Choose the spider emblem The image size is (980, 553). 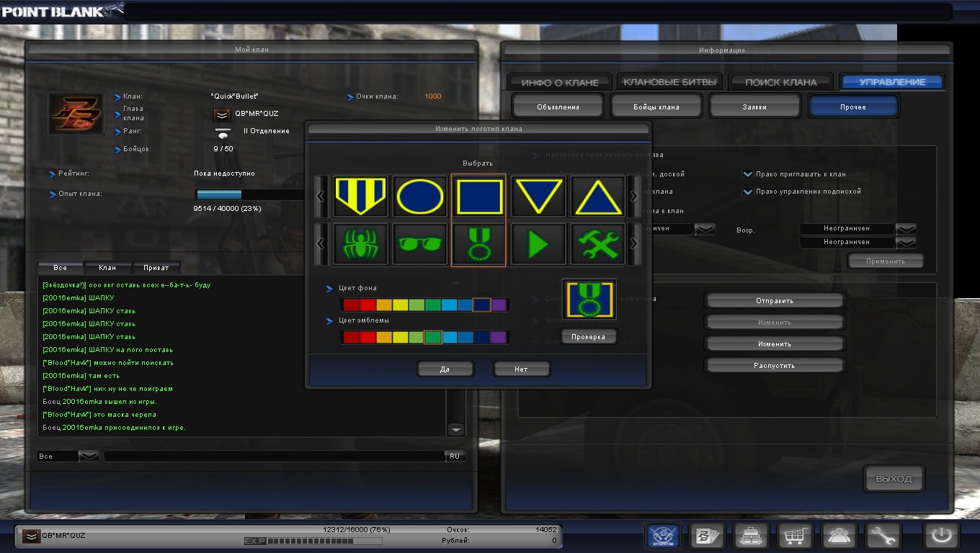click(x=360, y=245)
